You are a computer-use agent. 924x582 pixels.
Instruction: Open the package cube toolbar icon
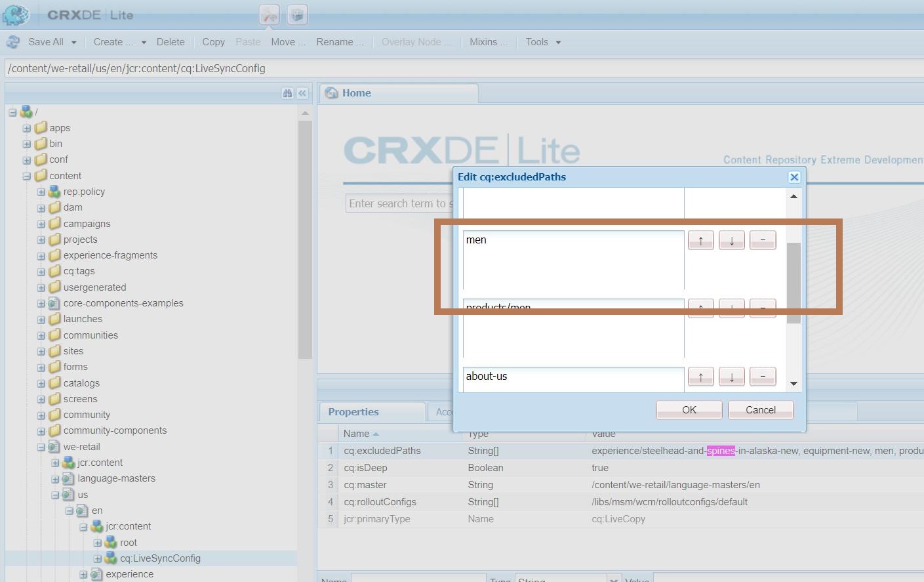pyautogui.click(x=297, y=14)
